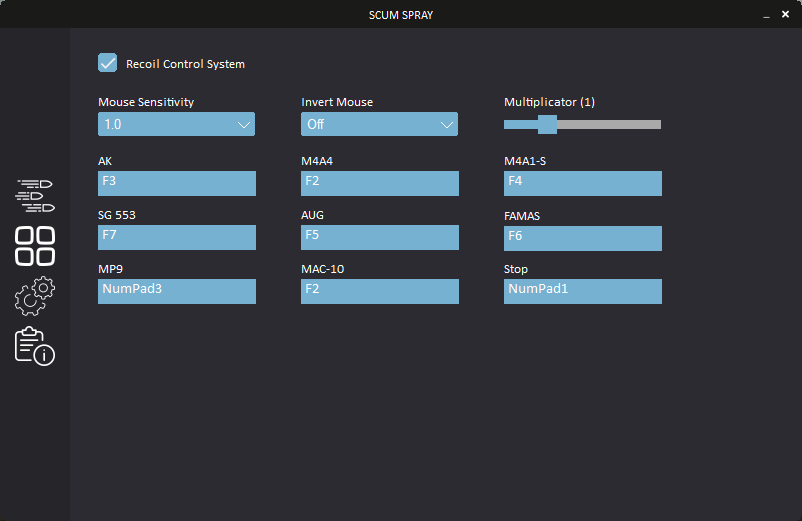Open the bullets spray section in sidebar
Screen dimensions: 802x521
(x=35, y=195)
